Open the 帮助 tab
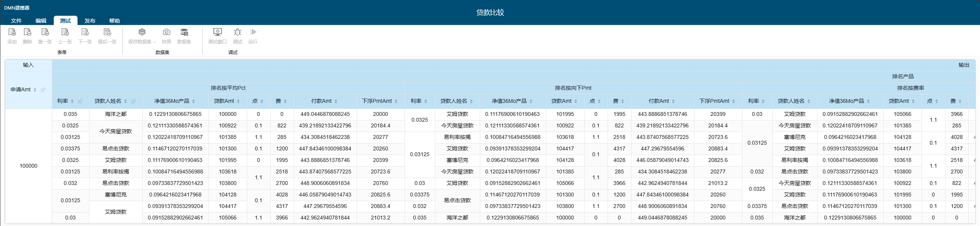 tap(114, 21)
